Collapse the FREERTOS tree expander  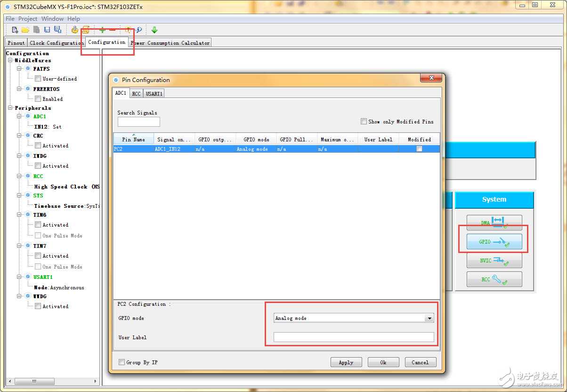tap(19, 89)
